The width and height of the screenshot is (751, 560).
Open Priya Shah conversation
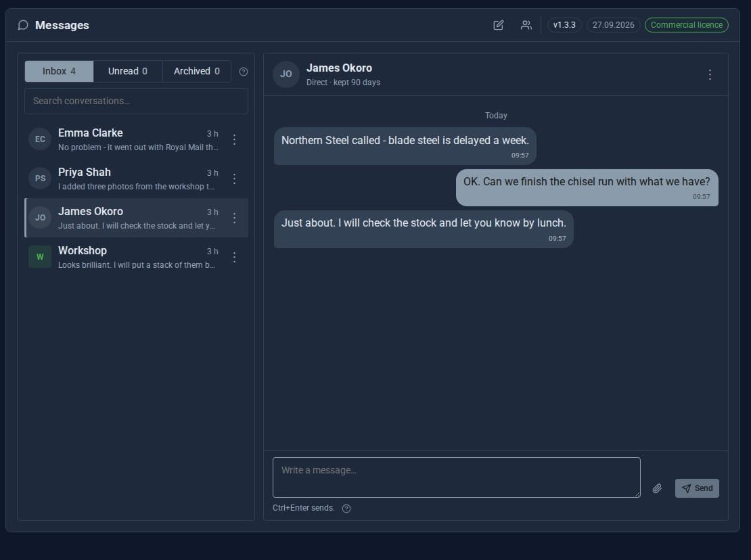[x=136, y=179]
